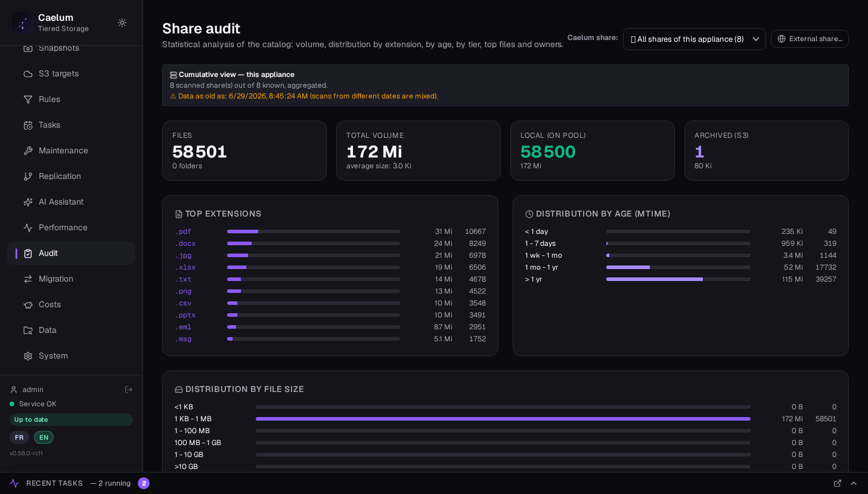Click the System gear icon

[x=28, y=356]
